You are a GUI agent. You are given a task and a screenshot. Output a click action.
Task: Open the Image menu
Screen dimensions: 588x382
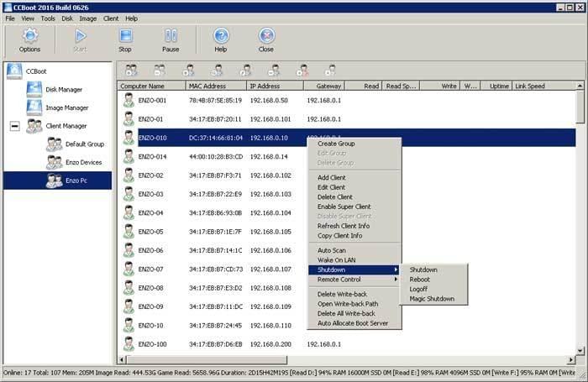click(87, 18)
